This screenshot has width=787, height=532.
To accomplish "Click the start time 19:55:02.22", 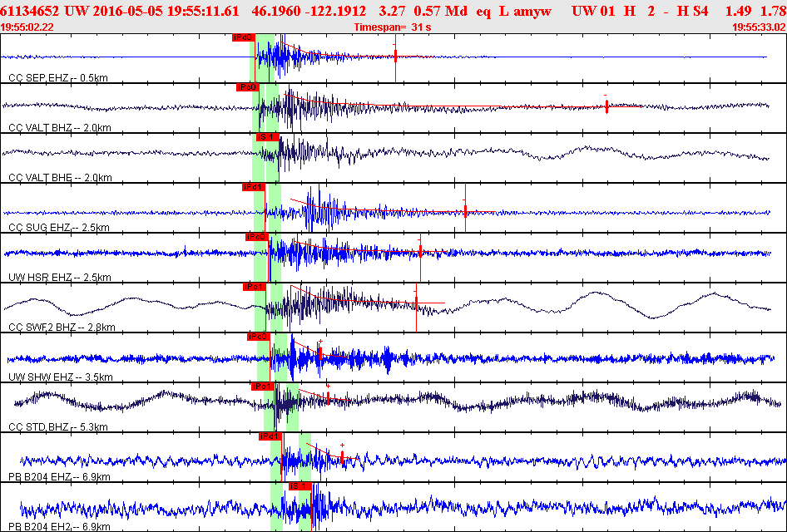I will [x=27, y=27].
